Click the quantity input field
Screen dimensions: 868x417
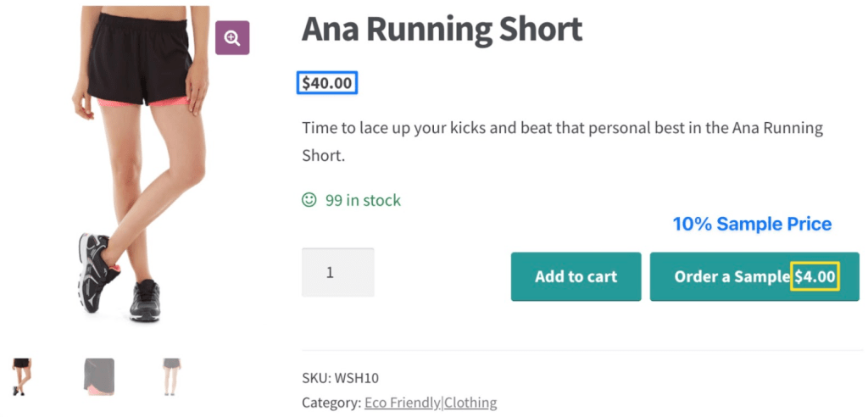click(x=337, y=272)
